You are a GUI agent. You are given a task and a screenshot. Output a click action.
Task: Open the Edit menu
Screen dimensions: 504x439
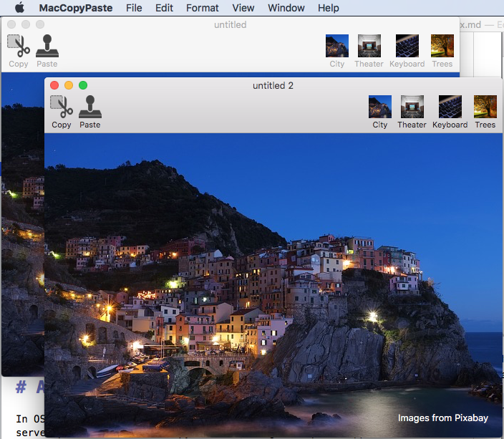coord(164,8)
